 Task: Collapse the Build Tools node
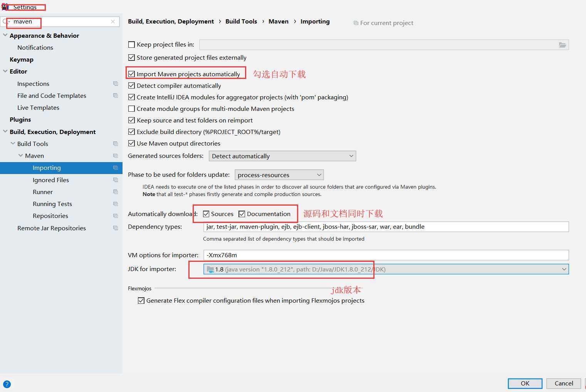13,143
